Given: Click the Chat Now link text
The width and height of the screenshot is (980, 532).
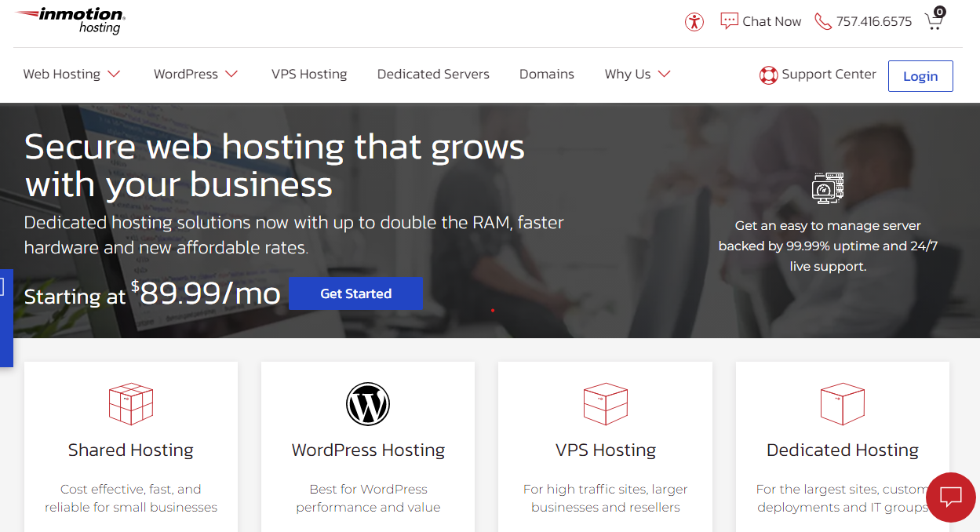Looking at the screenshot, I should (772, 21).
